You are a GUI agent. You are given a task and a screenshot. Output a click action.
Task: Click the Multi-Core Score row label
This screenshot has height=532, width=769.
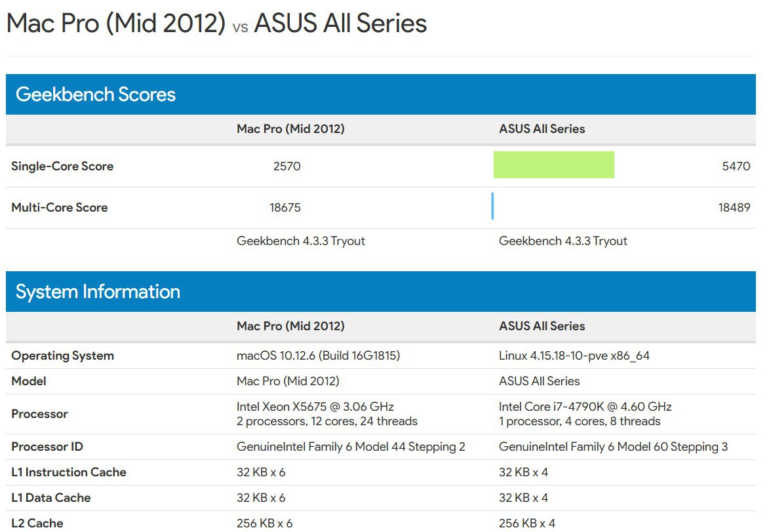click(60, 208)
